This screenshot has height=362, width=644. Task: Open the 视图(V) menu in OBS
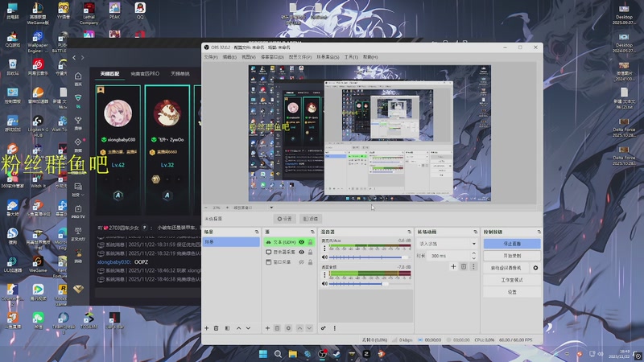tap(249, 57)
